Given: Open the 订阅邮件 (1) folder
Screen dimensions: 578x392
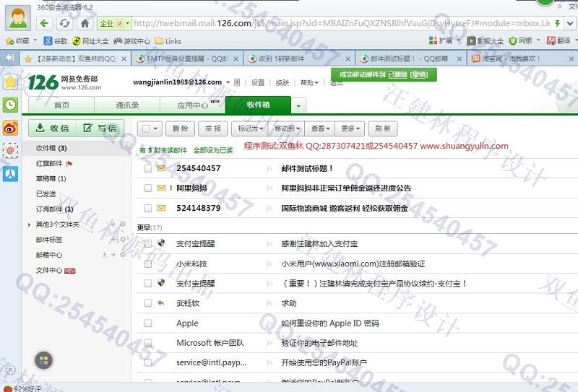Looking at the screenshot, I should point(55,209).
